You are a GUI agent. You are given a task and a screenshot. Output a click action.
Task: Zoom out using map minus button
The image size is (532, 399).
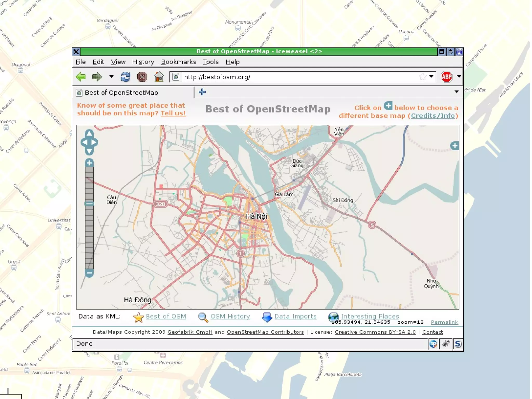coord(89,273)
